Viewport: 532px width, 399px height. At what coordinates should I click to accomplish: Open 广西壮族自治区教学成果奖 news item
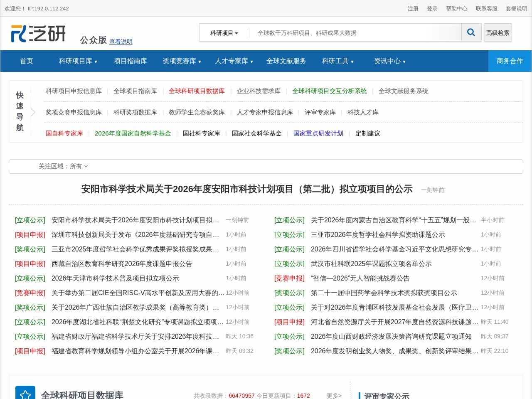click(x=135, y=308)
